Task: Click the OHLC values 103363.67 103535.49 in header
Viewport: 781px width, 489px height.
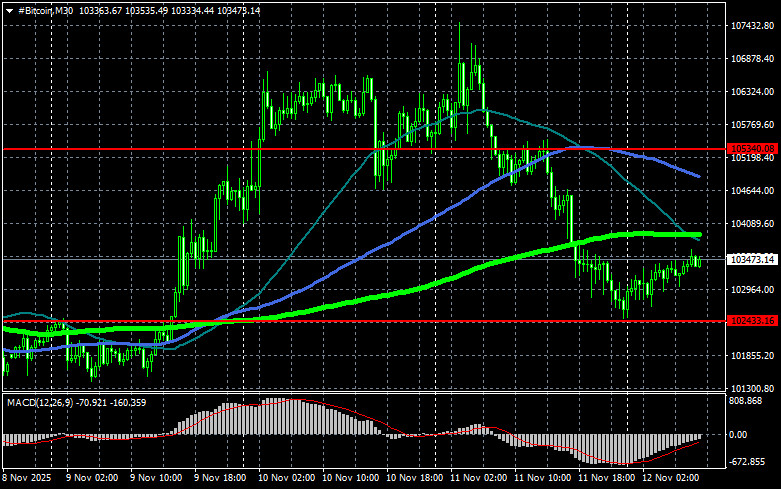Action: [x=124, y=10]
